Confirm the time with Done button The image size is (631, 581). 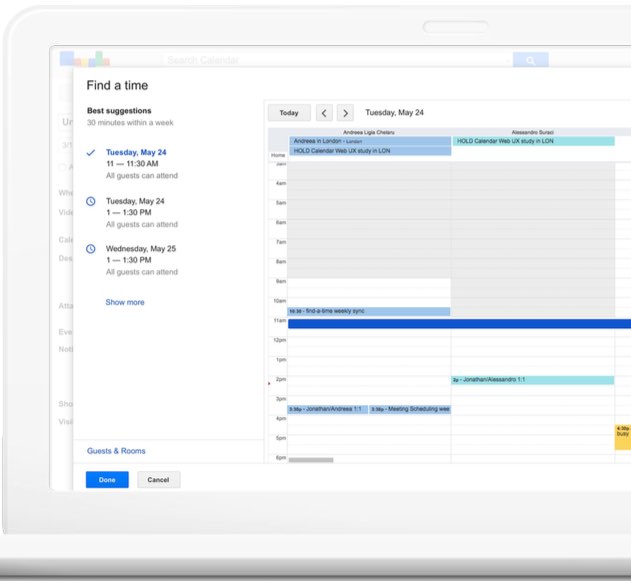107,480
